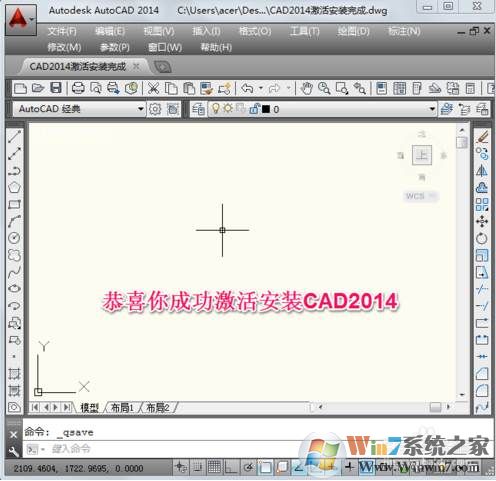Switch to the 布局2 layout tab

(x=158, y=408)
